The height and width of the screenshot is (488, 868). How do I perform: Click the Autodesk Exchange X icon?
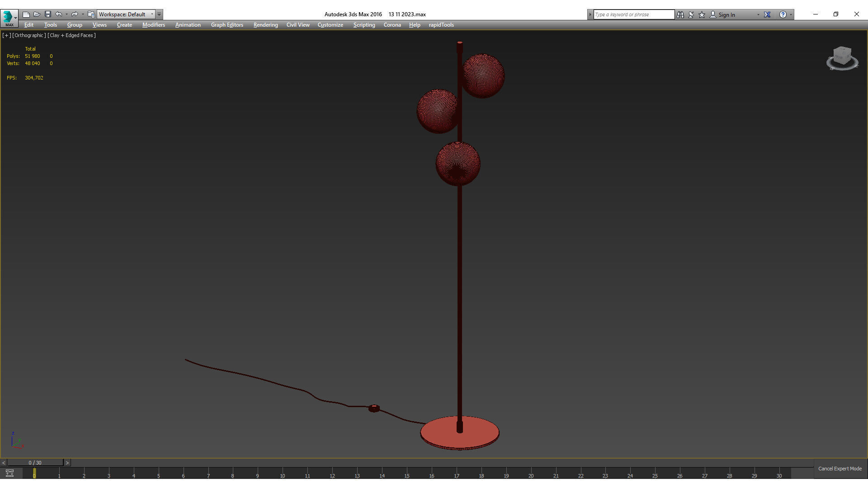point(767,14)
